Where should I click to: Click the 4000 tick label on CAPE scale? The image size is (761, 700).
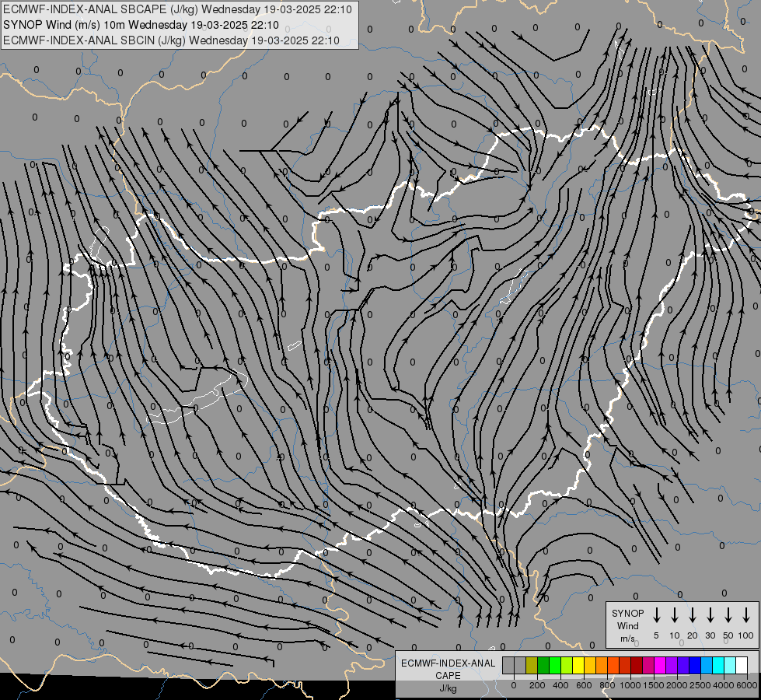click(x=724, y=685)
